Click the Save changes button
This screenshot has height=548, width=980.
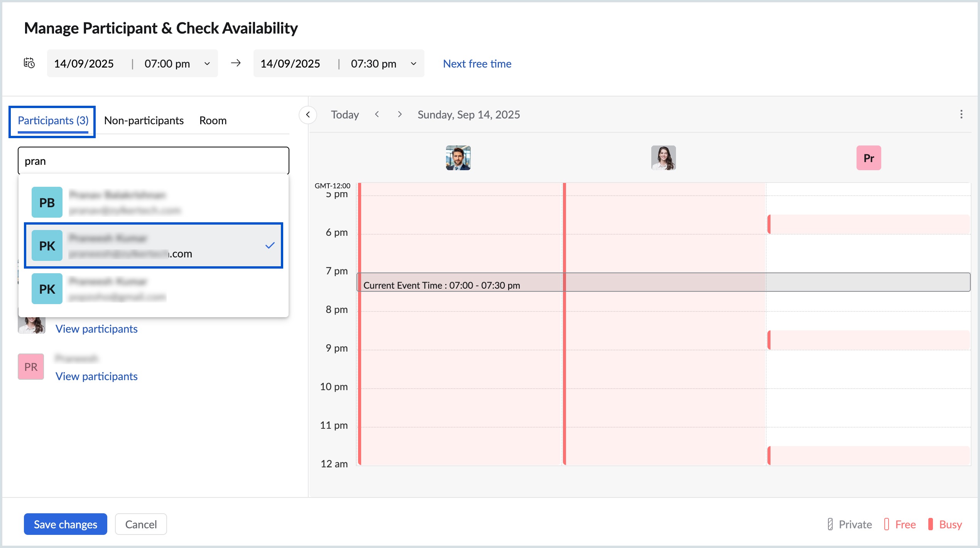(x=65, y=524)
